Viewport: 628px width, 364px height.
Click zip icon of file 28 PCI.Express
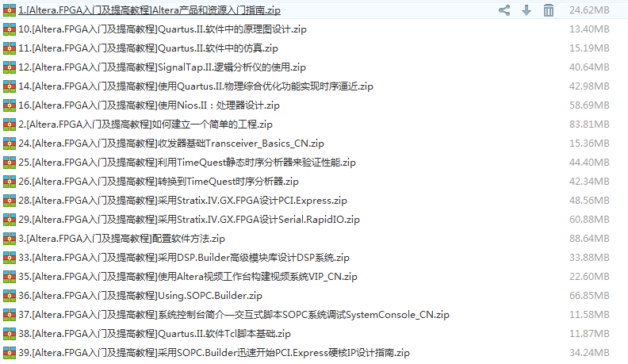point(10,200)
